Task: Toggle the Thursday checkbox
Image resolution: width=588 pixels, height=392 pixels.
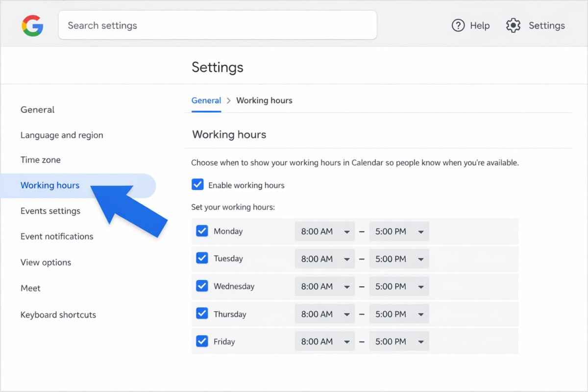Action: pos(202,314)
